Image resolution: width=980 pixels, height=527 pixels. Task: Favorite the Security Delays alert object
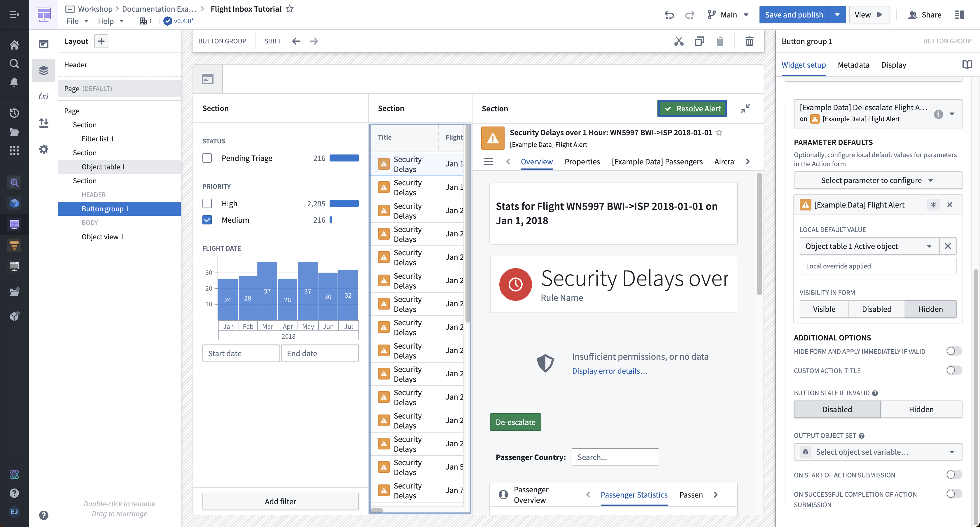[719, 132]
